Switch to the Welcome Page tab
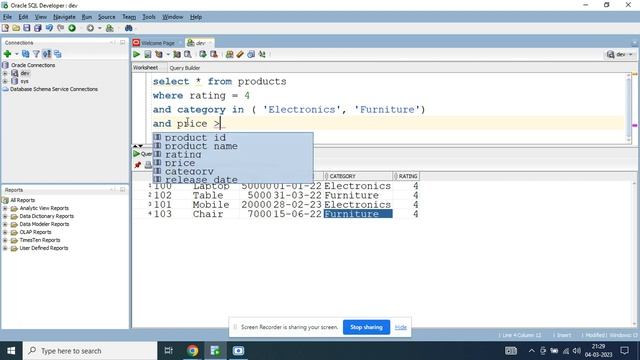This screenshot has width=640, height=360. point(158,43)
